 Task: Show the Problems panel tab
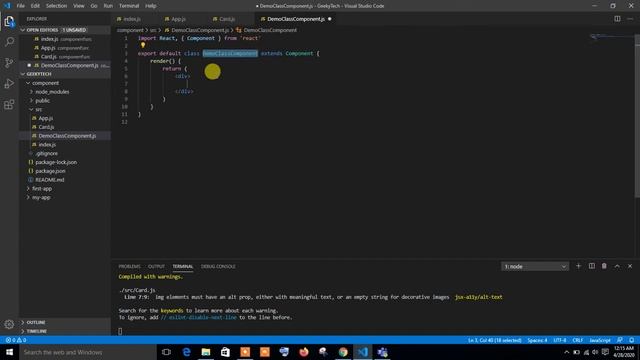pyautogui.click(x=129, y=266)
